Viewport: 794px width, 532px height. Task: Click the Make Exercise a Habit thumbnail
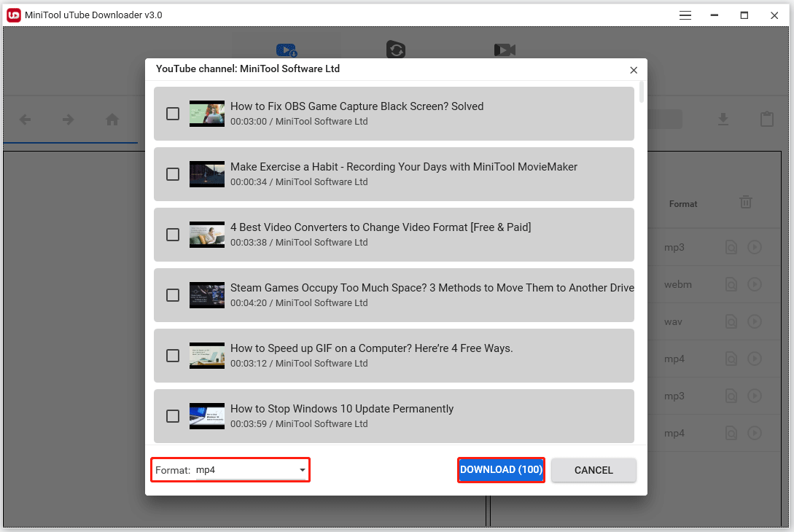207,174
